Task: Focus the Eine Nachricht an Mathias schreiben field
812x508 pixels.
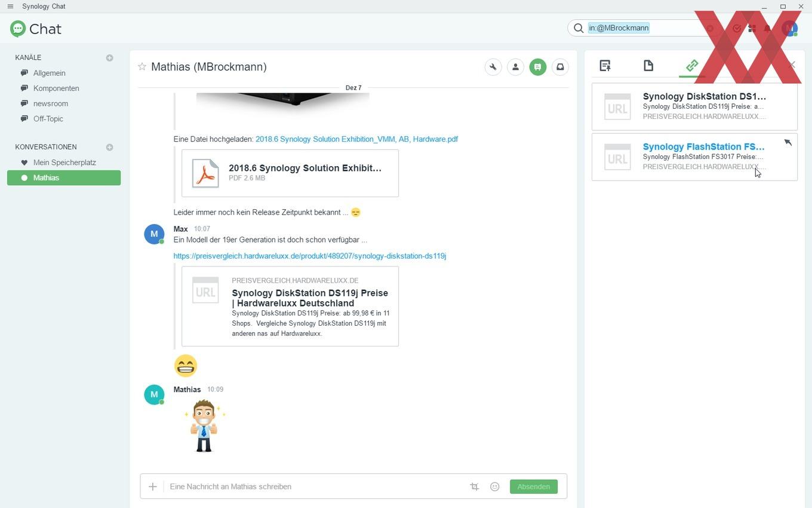Action: (x=315, y=486)
